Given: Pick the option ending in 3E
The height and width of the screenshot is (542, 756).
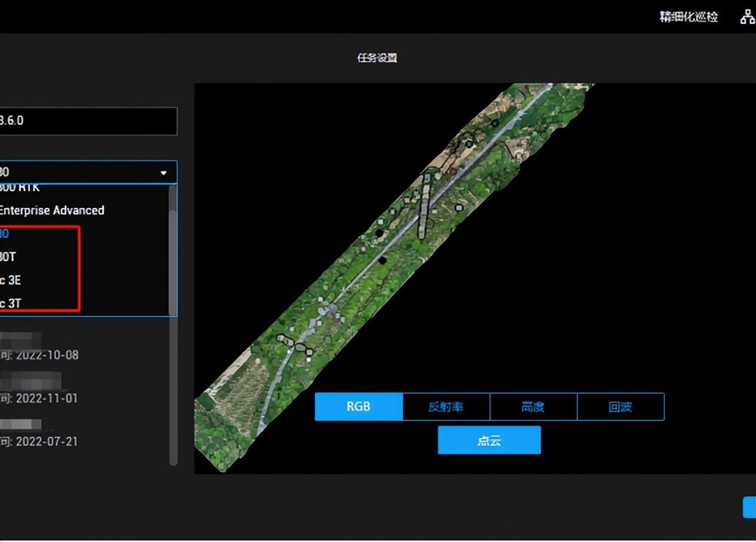Looking at the screenshot, I should coord(10,280).
